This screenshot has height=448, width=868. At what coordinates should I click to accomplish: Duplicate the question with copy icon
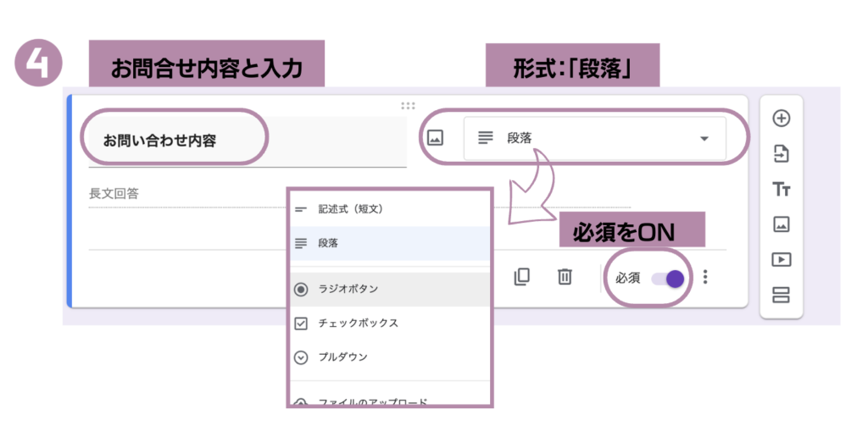[x=522, y=276]
